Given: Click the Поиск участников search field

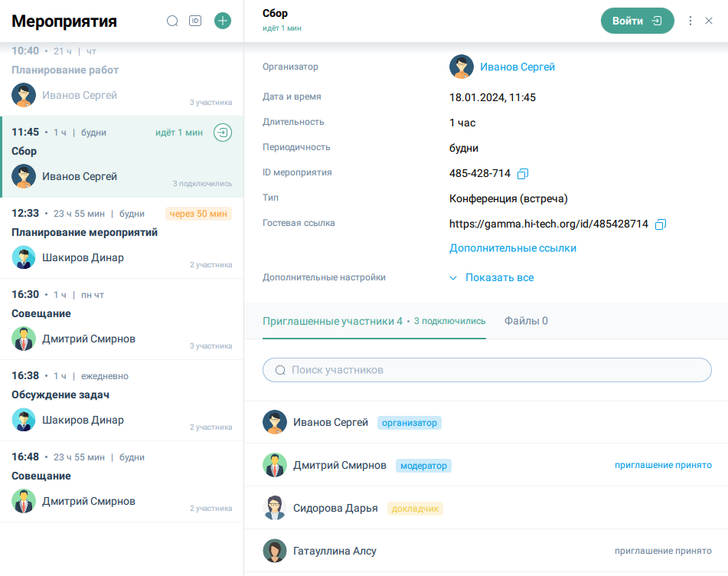Looking at the screenshot, I should (487, 369).
